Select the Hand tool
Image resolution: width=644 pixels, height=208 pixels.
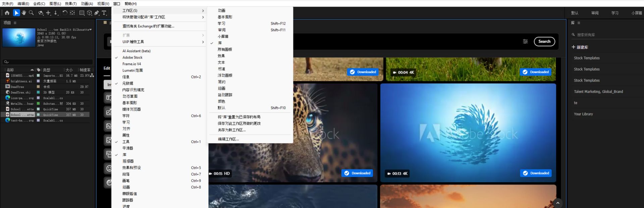coord(24,13)
